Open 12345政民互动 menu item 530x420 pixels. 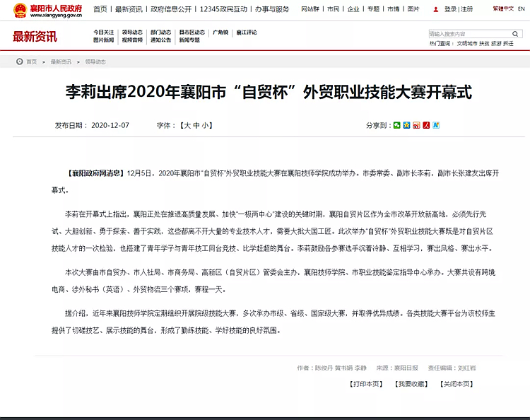(223, 9)
